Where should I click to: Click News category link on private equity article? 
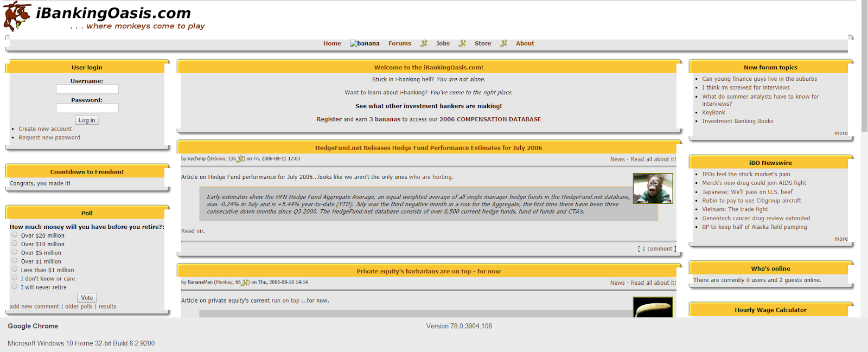click(x=617, y=283)
